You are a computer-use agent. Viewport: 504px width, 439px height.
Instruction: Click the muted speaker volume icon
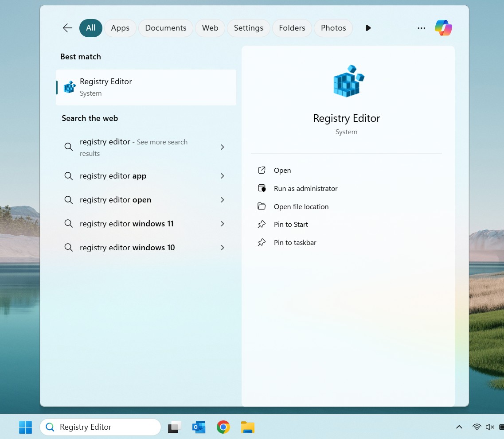tap(490, 427)
